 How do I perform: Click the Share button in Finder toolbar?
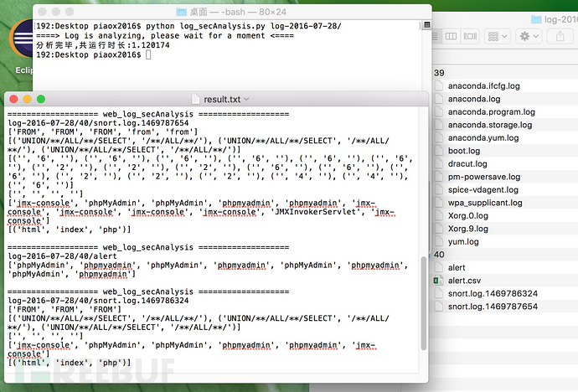[x=560, y=36]
